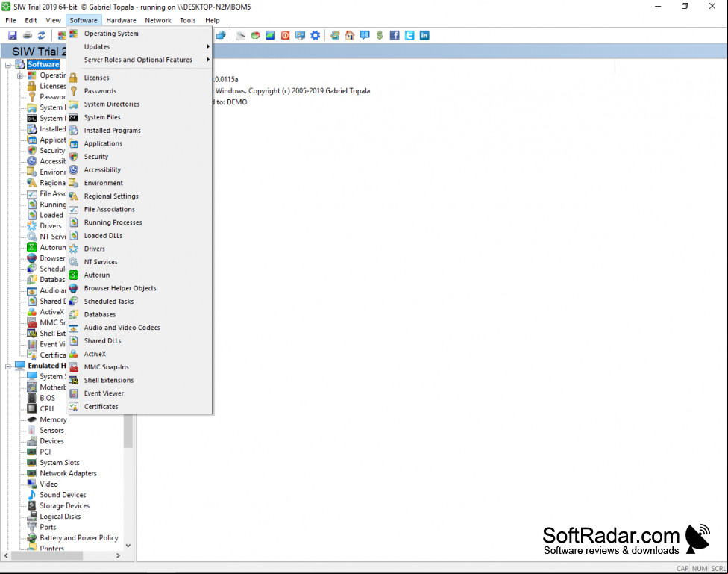Open the Edit menu
The image size is (728, 574).
31,20
